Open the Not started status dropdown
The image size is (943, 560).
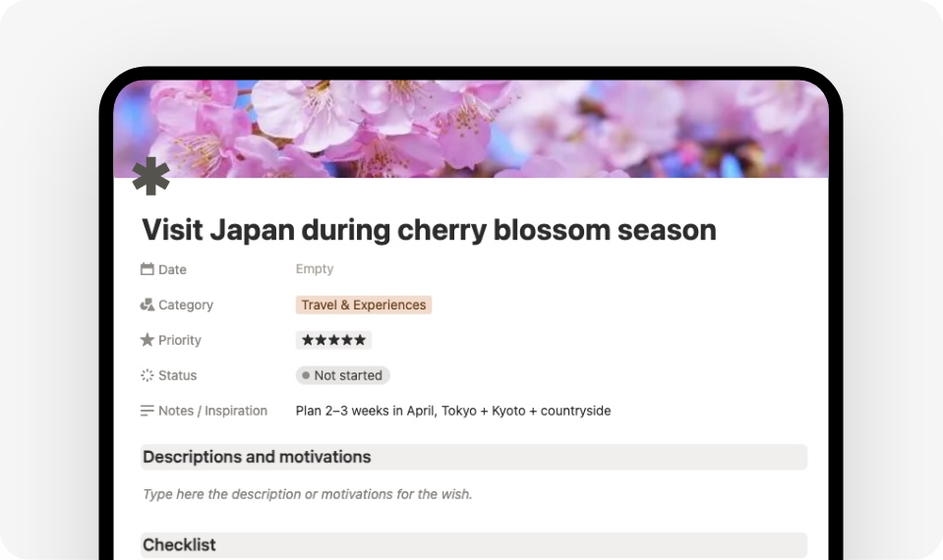coord(343,375)
